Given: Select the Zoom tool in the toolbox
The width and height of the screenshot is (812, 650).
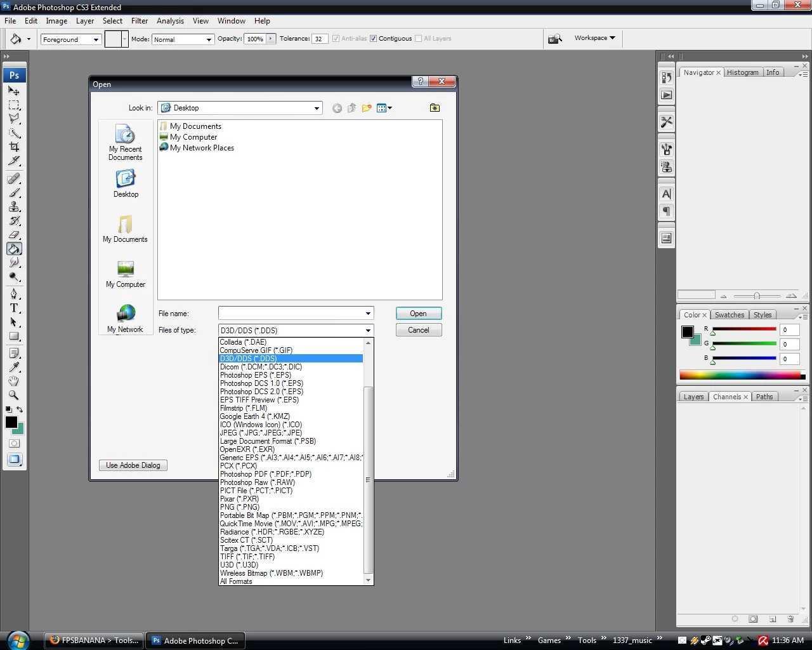Looking at the screenshot, I should (14, 395).
